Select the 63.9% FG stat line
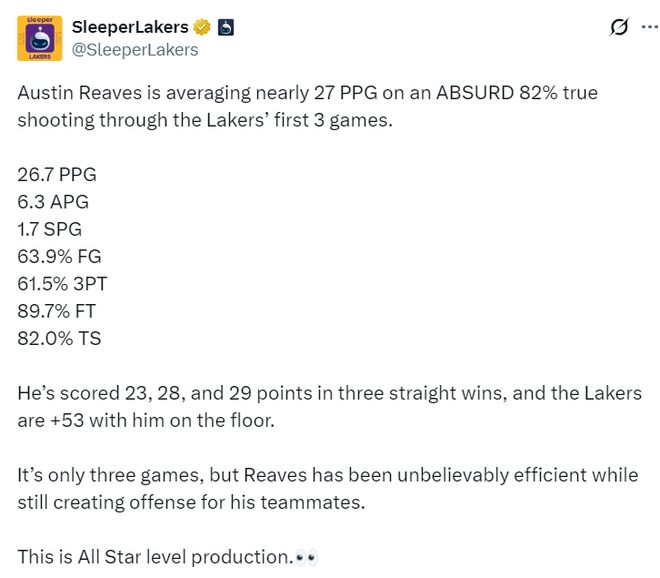The image size is (660, 578). click(59, 256)
